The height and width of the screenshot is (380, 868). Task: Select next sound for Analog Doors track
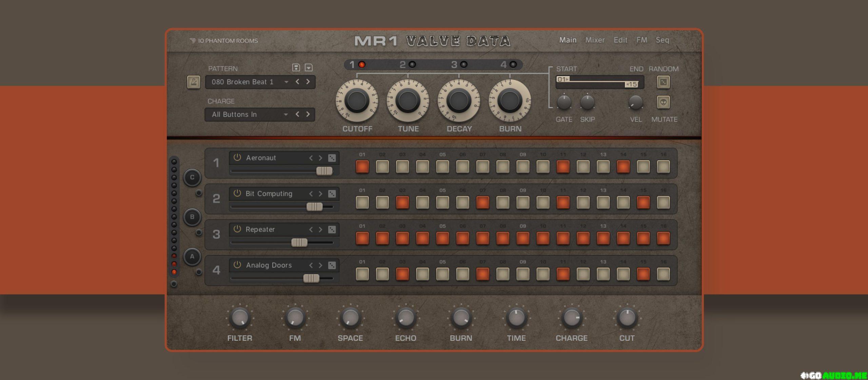(x=320, y=265)
